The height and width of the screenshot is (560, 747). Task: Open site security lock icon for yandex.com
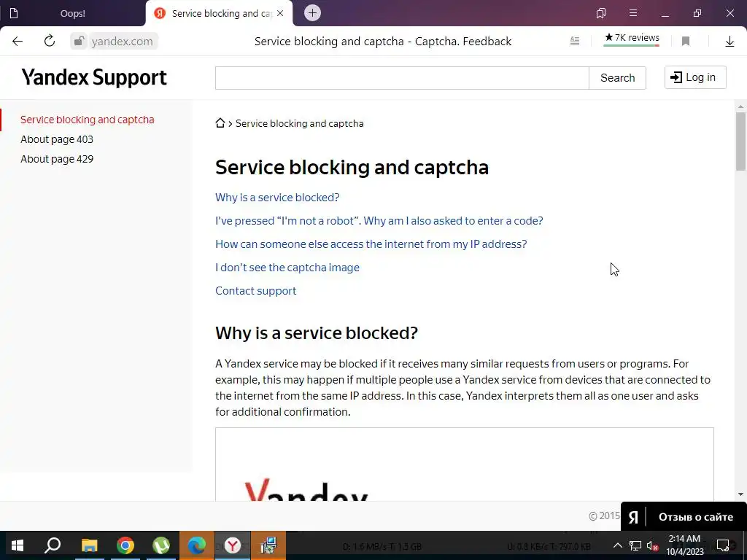tap(79, 42)
